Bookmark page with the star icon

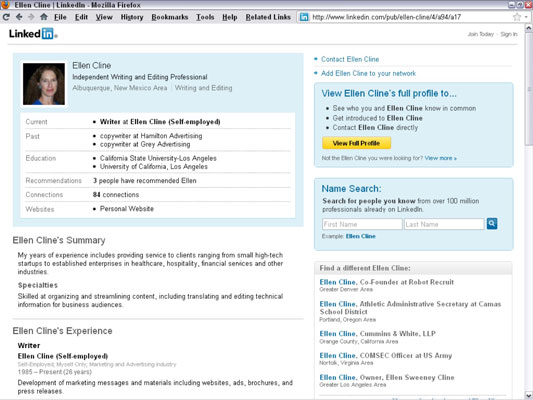[x=517, y=17]
